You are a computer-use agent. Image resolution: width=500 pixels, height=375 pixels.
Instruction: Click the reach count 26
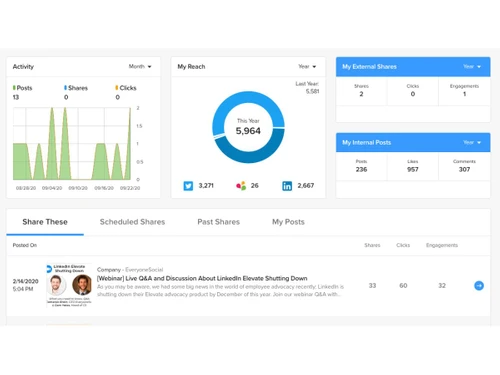tap(255, 186)
